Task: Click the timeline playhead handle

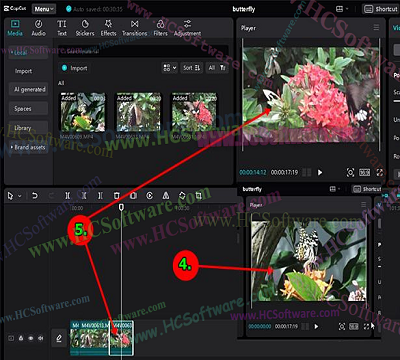Action: (121, 207)
